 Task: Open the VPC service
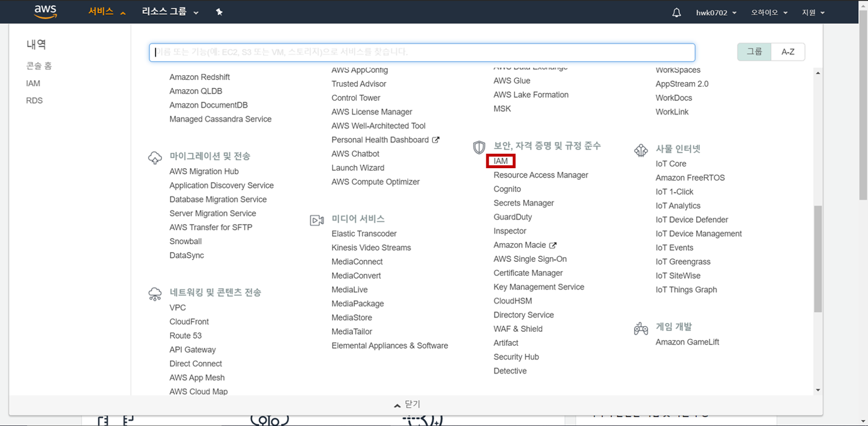point(178,307)
